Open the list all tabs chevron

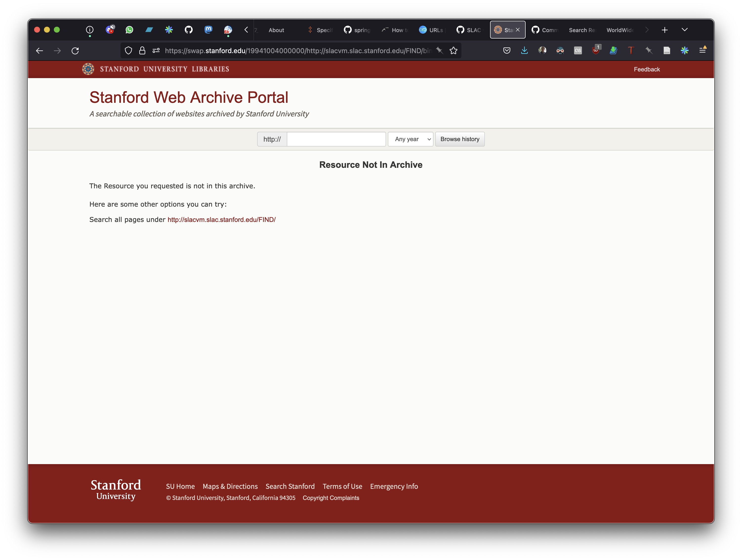click(685, 30)
